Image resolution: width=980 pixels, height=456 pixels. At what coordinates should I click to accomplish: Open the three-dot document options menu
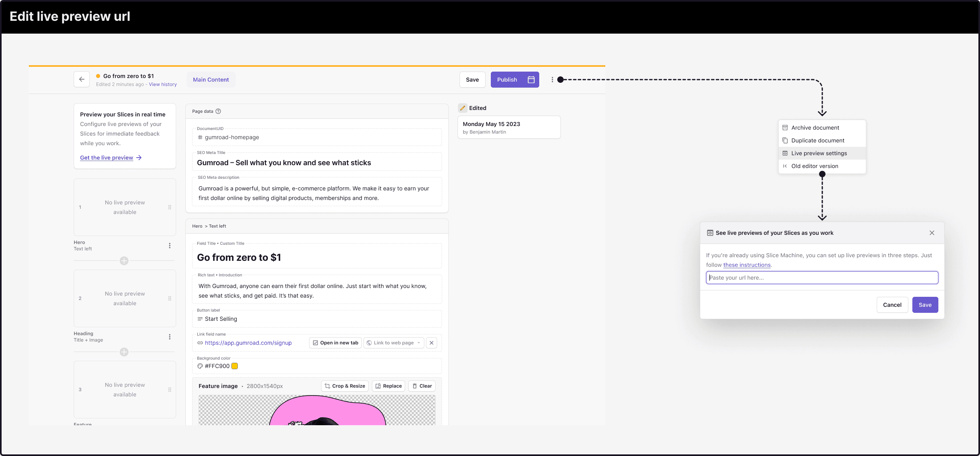pos(552,80)
